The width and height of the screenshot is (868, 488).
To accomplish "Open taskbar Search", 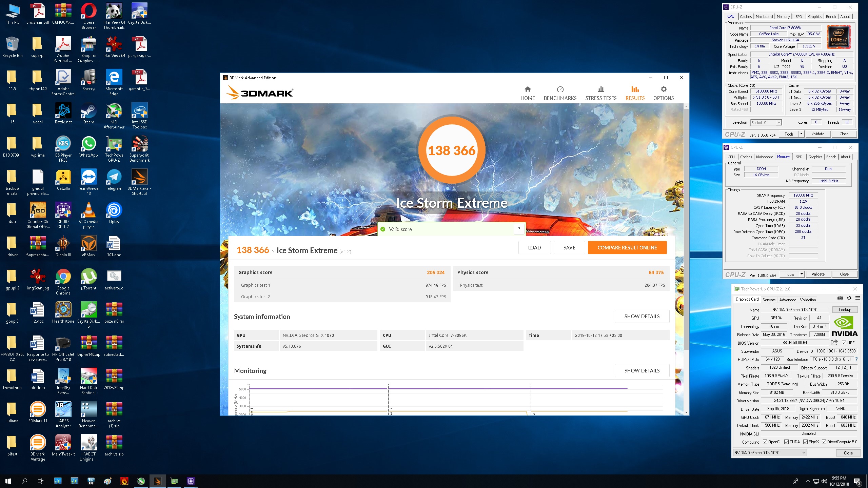I will tap(24, 481).
